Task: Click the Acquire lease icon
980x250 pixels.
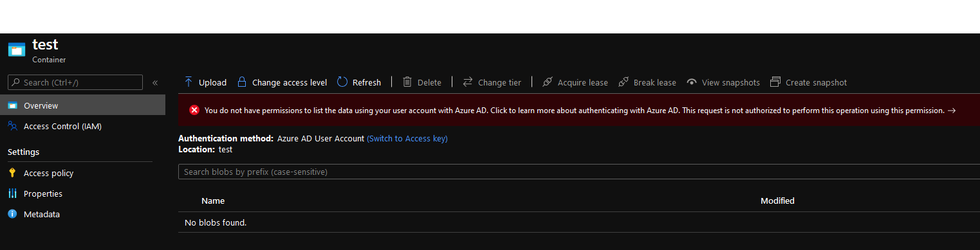Action: coord(548,82)
